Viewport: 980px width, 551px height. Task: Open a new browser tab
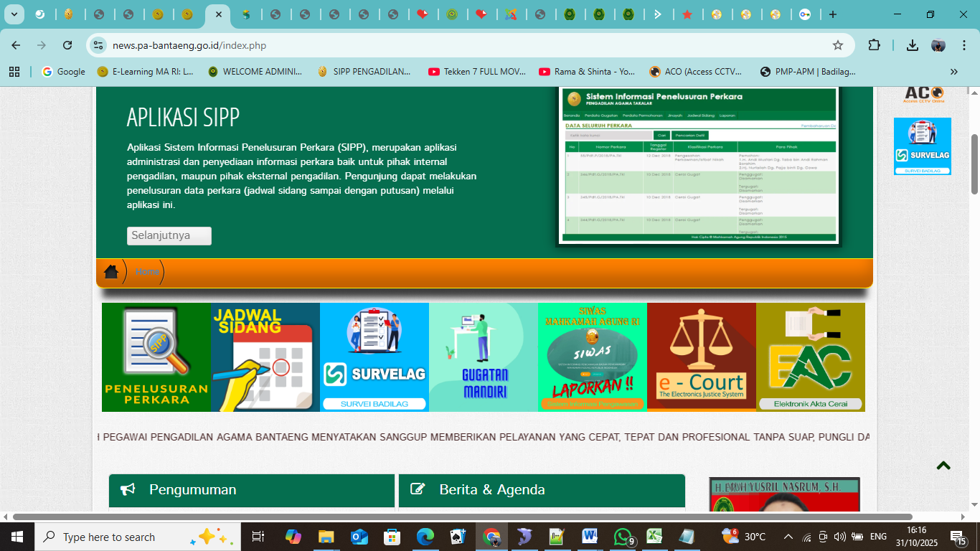pos(832,14)
